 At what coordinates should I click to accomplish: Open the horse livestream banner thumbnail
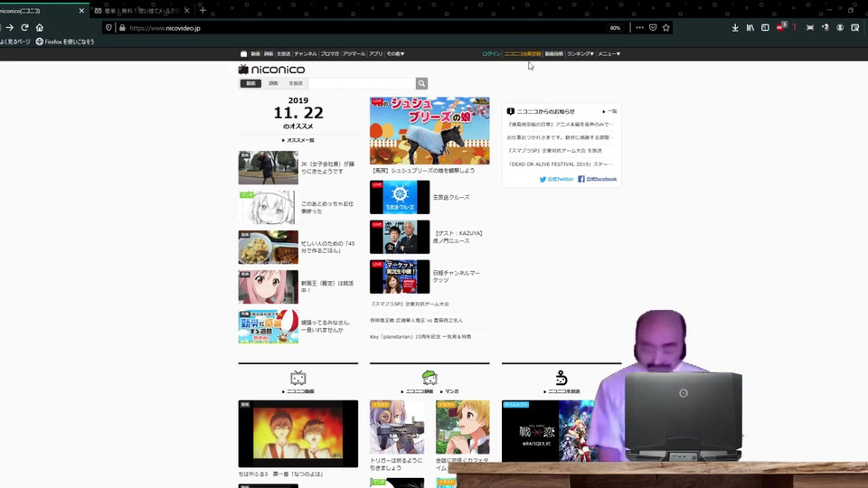click(429, 130)
